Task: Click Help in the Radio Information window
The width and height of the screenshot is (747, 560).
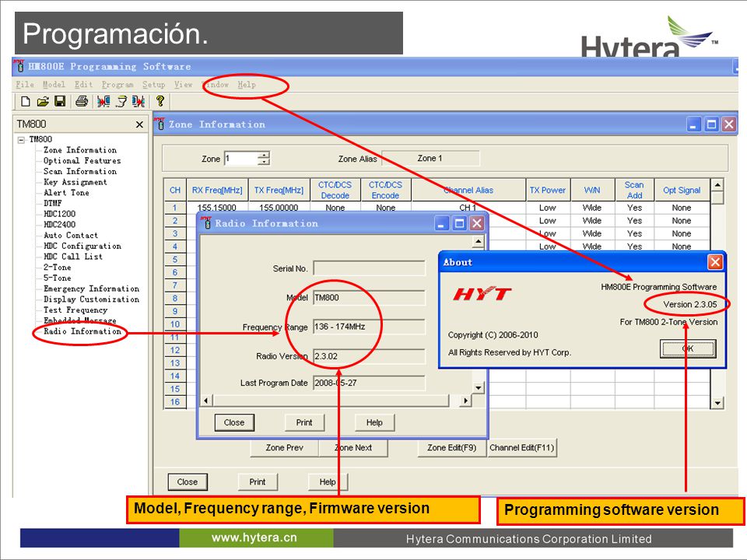Action: (x=374, y=422)
